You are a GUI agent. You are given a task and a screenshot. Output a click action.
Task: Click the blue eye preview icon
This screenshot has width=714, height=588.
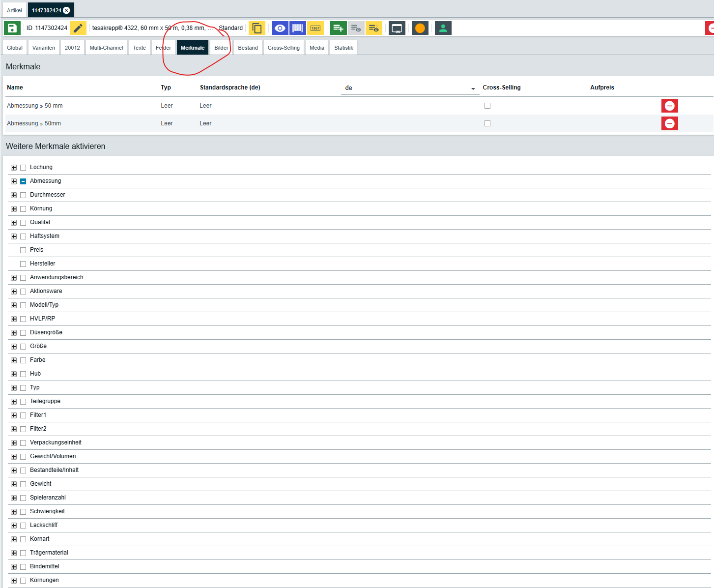pos(280,28)
